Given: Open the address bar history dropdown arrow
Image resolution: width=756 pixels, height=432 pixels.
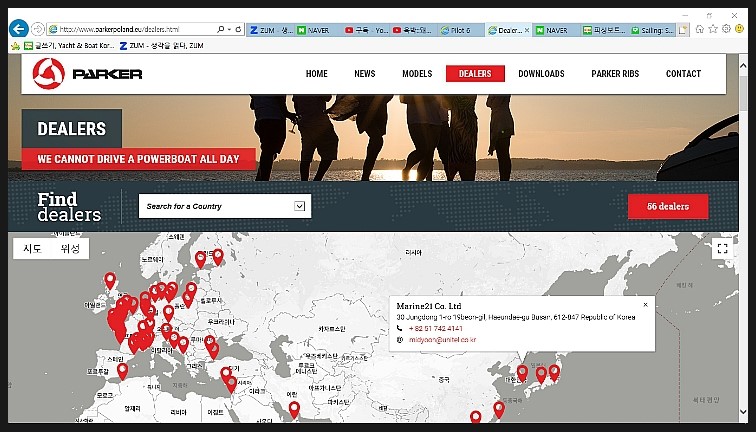Looking at the screenshot, I should [229, 29].
